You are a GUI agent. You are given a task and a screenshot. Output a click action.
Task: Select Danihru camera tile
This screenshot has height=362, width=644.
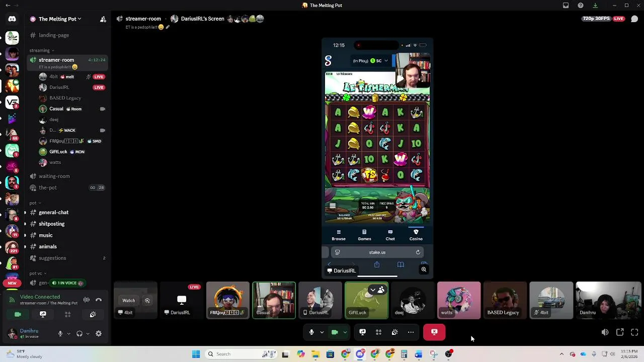click(609, 301)
